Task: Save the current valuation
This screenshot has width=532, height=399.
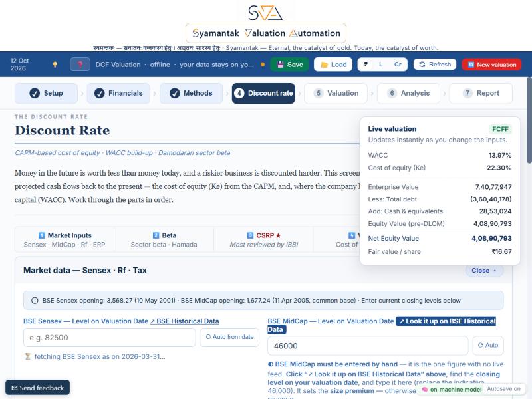Action: click(290, 65)
